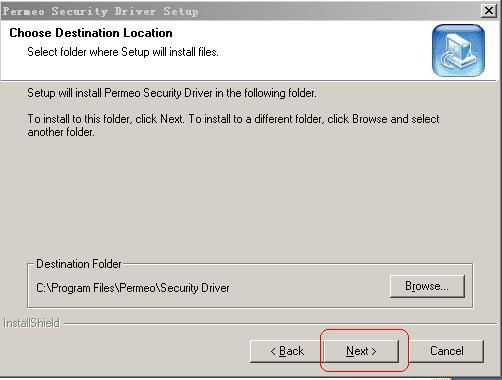Go back with the Back button

pyautogui.click(x=287, y=351)
